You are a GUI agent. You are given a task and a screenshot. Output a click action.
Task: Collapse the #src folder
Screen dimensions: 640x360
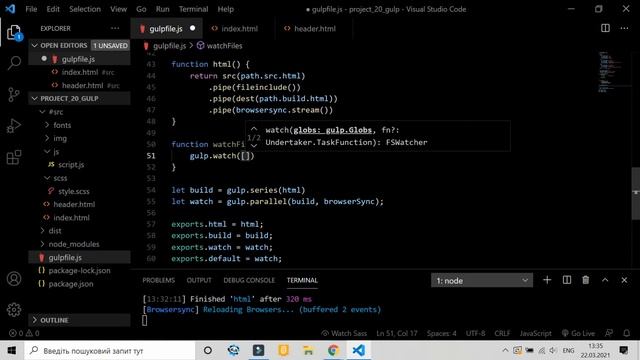pyautogui.click(x=42, y=111)
